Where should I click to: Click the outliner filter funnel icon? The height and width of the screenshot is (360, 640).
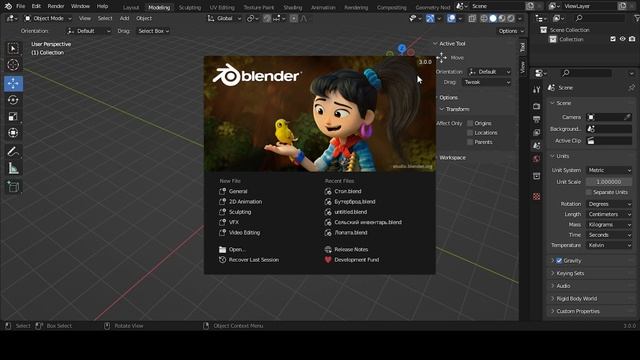[637, 18]
